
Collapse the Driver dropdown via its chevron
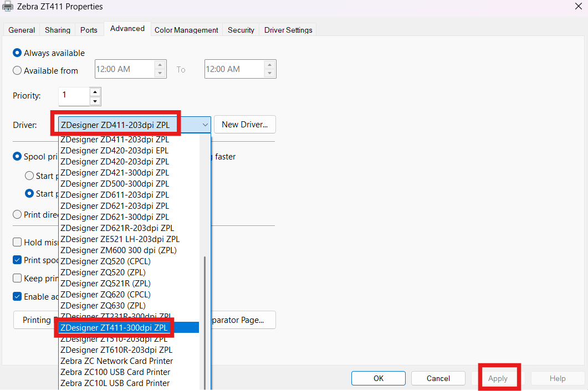[205, 125]
